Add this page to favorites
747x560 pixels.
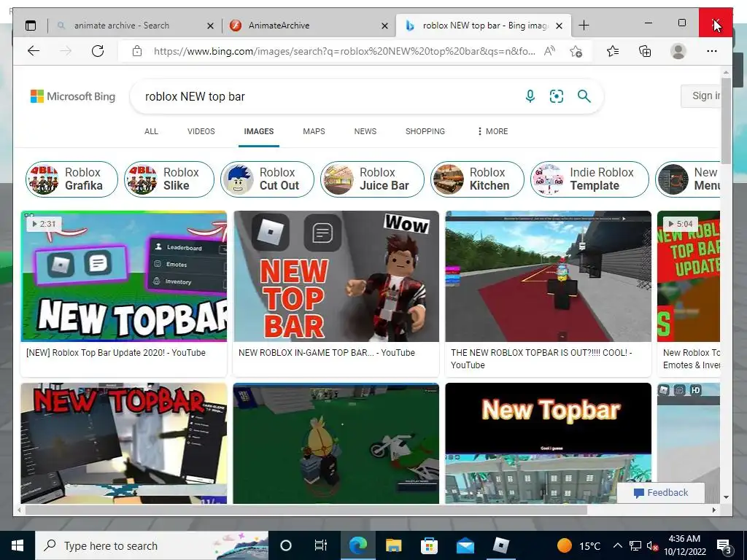point(576,51)
